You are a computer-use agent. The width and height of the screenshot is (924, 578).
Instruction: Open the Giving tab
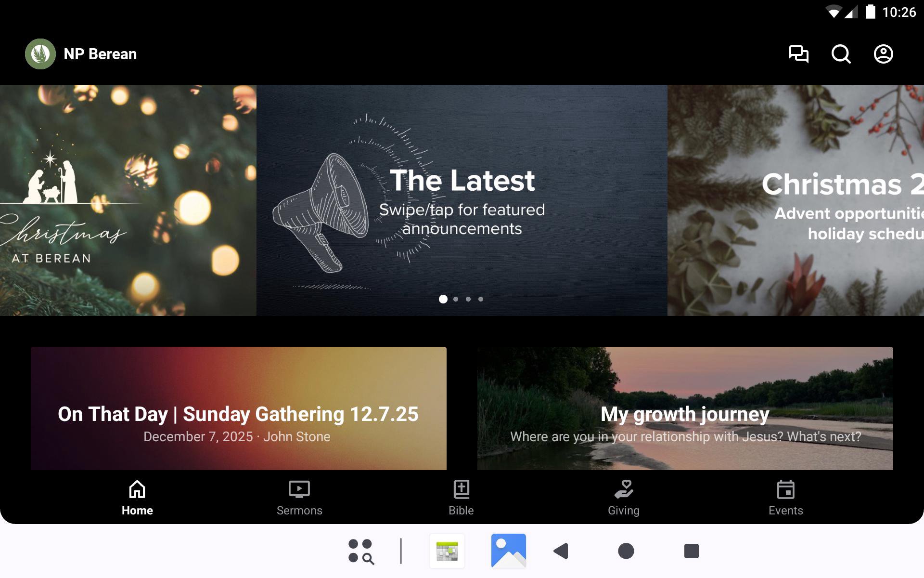coord(623,498)
